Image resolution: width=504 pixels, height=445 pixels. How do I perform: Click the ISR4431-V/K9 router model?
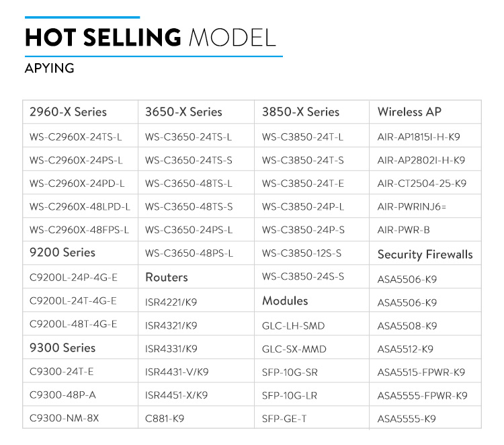[x=177, y=372]
